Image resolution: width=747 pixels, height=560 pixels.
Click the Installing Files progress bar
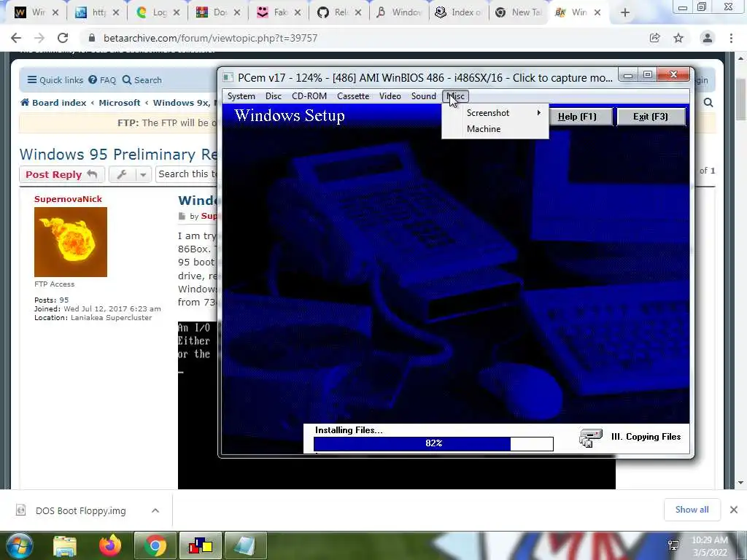click(433, 443)
